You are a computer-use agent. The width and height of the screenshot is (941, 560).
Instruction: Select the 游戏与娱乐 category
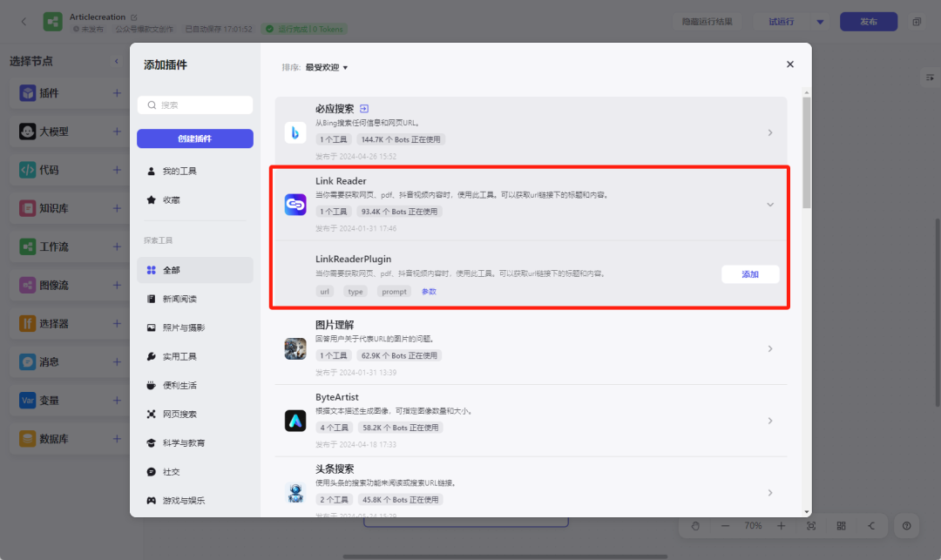pos(194,500)
